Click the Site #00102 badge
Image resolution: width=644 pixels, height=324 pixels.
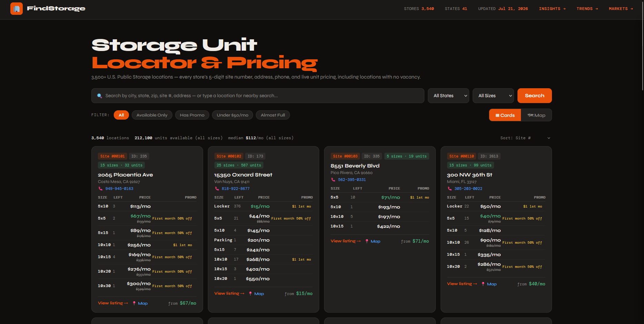229,156
